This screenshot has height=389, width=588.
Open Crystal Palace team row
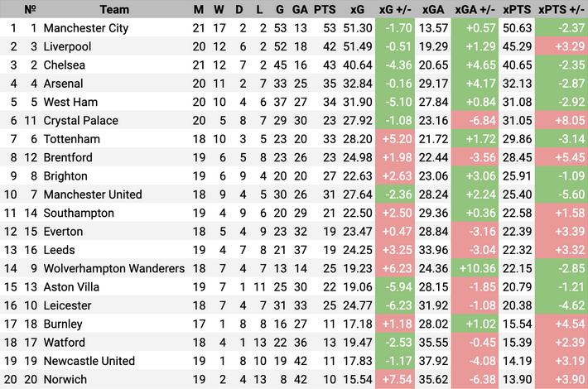click(x=80, y=120)
